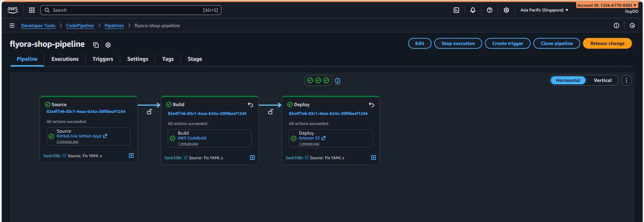Viewport: 644px width, 222px height.
Task: Click the '1 minute ago' timestamp in Deploy
Action: pos(309,144)
